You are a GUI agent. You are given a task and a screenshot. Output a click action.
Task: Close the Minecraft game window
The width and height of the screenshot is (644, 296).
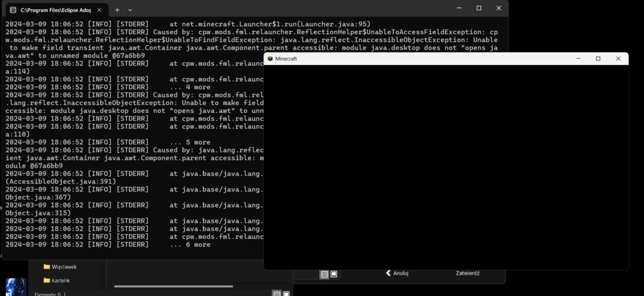click(618, 59)
